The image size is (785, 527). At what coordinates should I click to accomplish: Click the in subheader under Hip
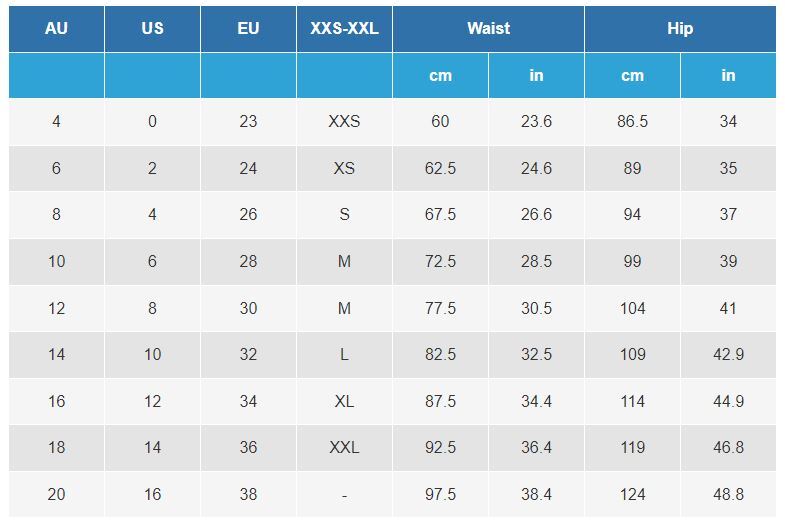(728, 75)
